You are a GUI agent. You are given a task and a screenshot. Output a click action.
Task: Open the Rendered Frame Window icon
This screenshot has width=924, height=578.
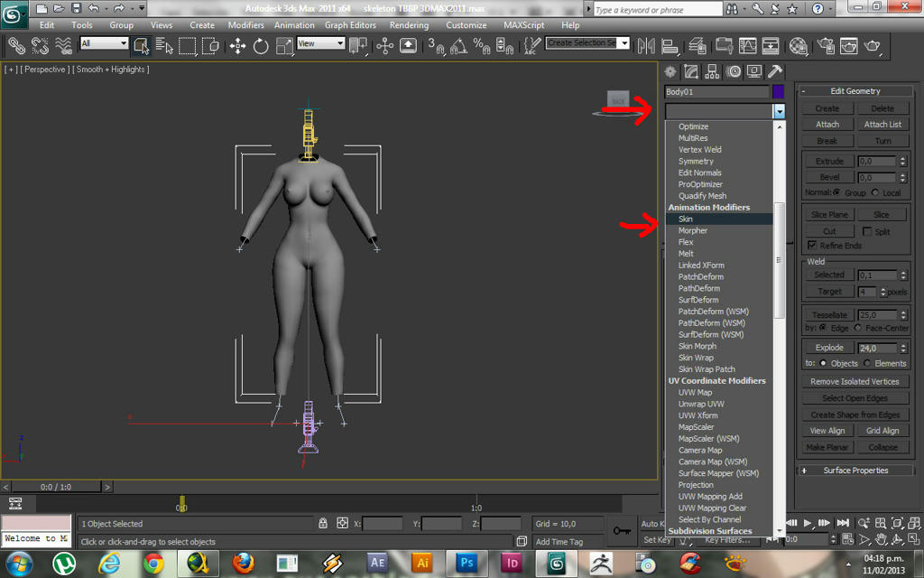[848, 45]
